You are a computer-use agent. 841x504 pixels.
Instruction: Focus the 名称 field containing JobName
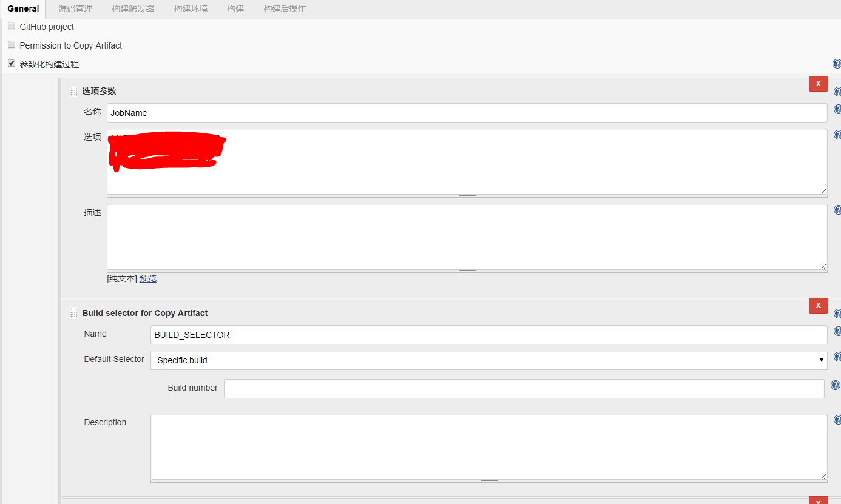pos(467,113)
